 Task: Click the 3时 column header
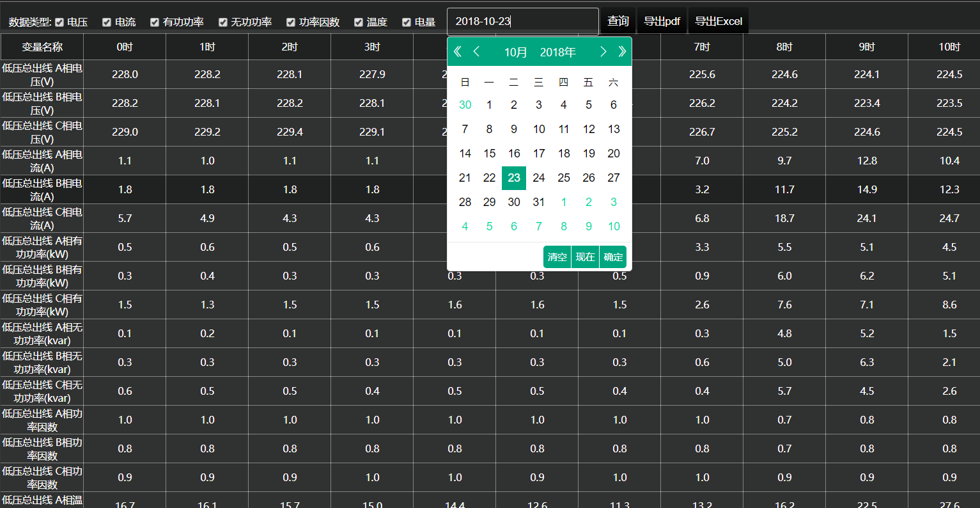click(x=372, y=47)
